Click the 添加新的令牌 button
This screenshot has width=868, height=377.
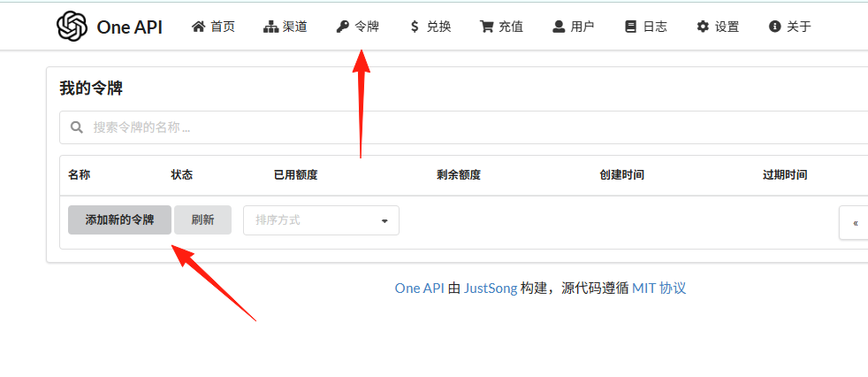(x=119, y=219)
